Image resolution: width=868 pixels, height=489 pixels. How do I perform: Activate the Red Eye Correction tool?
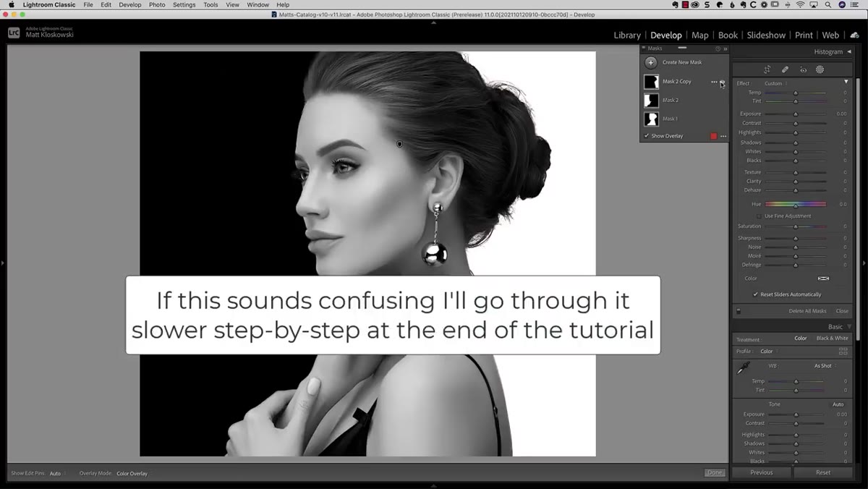[803, 69]
